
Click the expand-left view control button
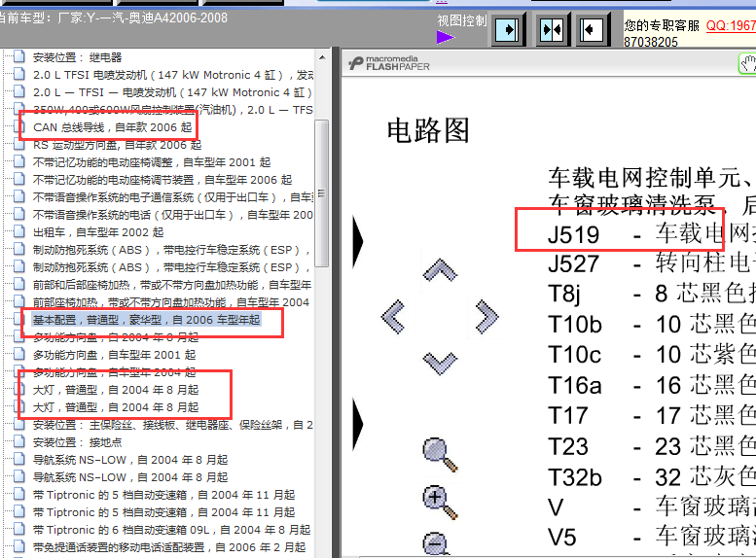tap(592, 30)
